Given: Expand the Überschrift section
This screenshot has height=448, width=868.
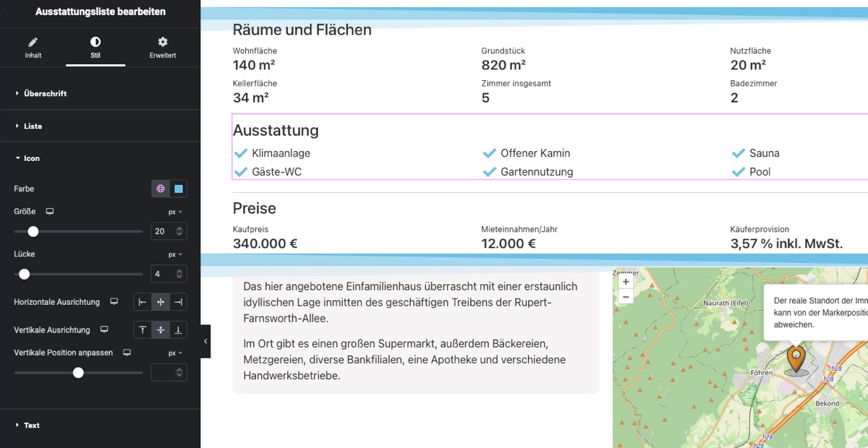Looking at the screenshot, I should (100, 93).
